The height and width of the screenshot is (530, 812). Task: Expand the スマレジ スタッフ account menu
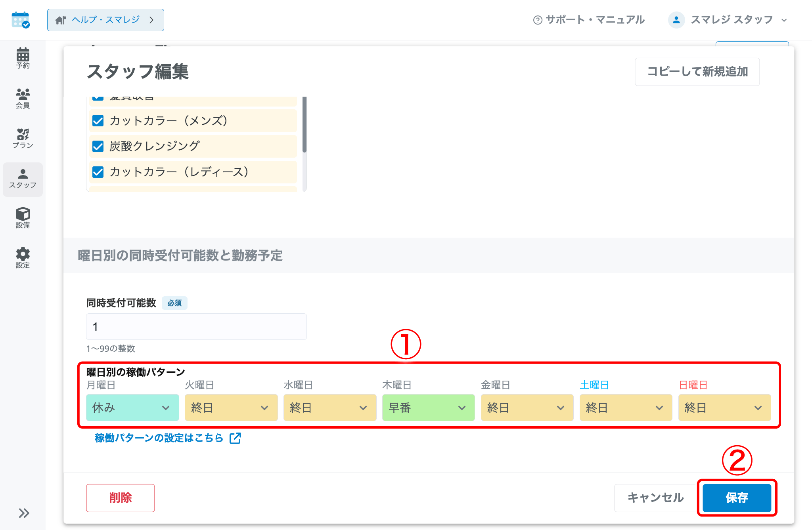point(728,20)
